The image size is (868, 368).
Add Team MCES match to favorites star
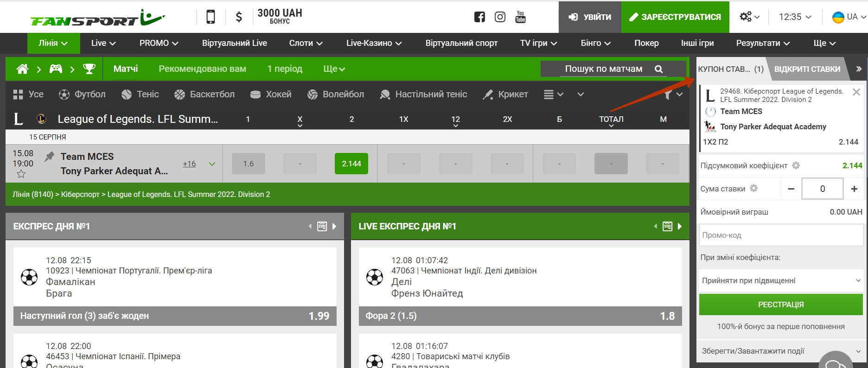[21, 174]
